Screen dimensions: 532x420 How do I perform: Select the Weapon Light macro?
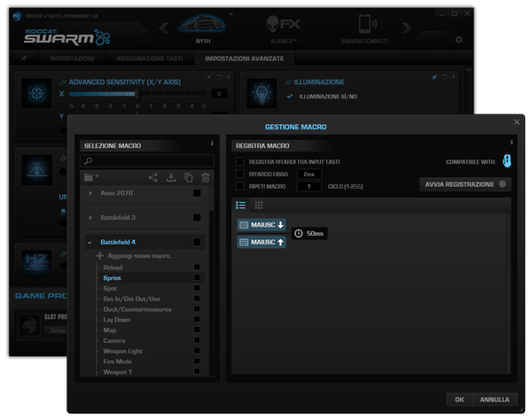[x=123, y=351]
